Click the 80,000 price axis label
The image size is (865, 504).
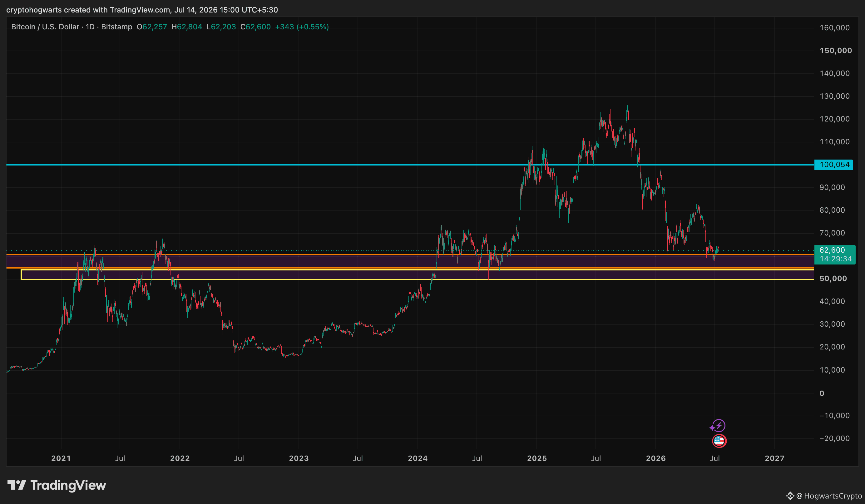833,210
